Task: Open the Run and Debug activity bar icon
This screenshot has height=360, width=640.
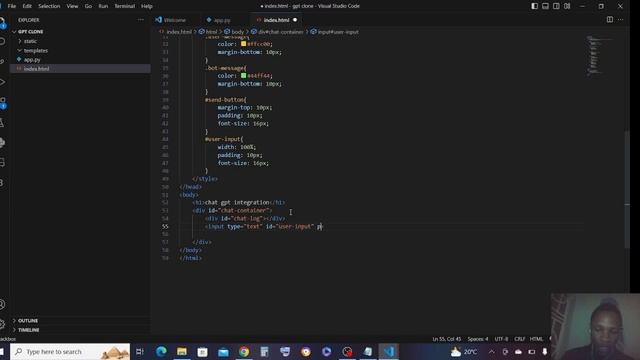Action: point(2,82)
